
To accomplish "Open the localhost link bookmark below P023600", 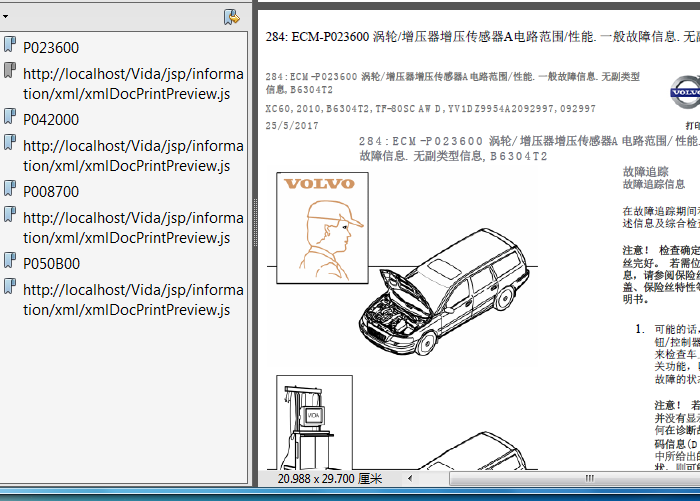I will coord(133,84).
